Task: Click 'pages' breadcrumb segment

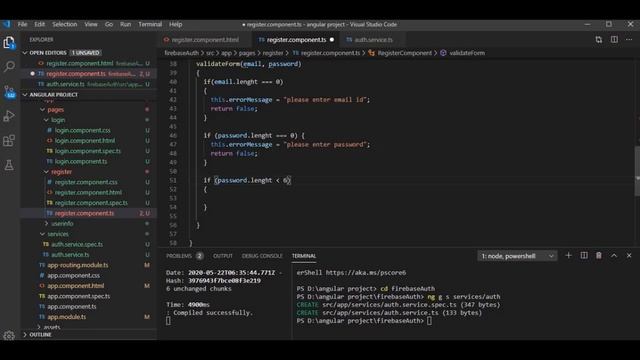Action: point(247,53)
